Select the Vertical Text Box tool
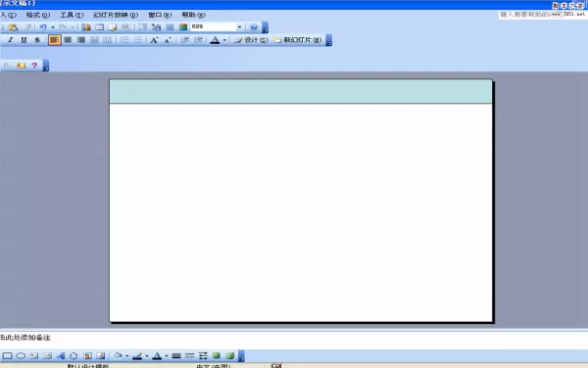The width and height of the screenshot is (588, 368). click(x=47, y=356)
